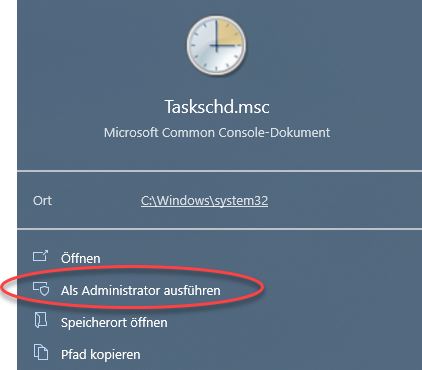Click the folder icon beside Speicherort öffnen

coord(41,320)
